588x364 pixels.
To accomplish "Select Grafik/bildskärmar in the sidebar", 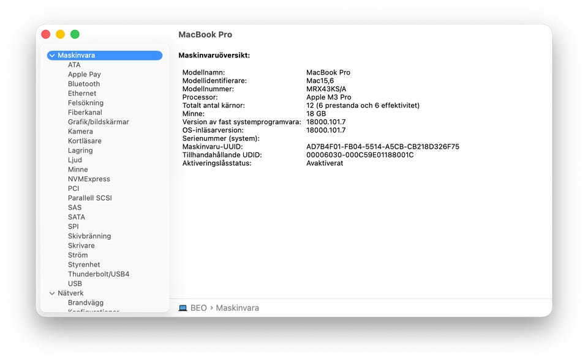I will (98, 122).
